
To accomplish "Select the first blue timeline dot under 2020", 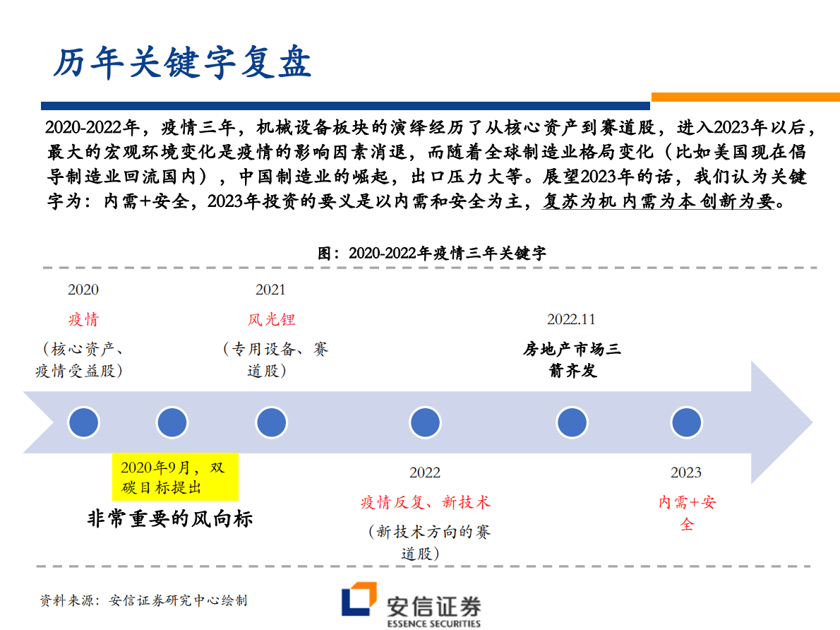I will click(x=83, y=422).
